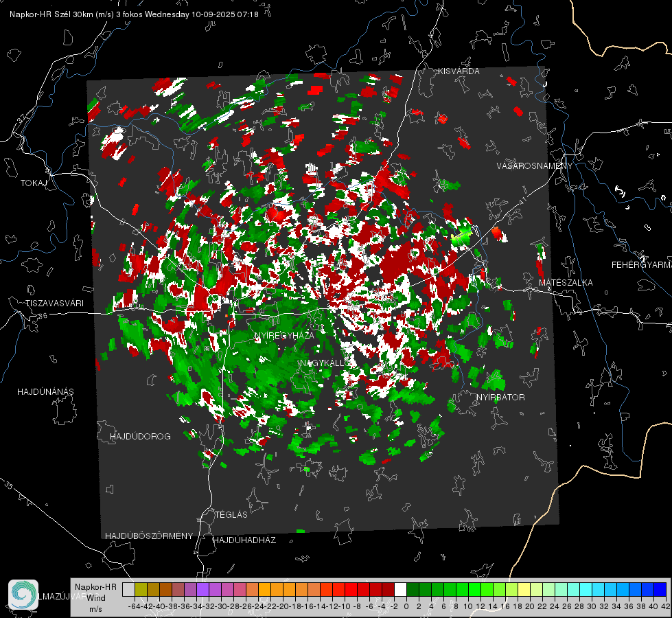Select the TISZAVASVÁRI label
The image size is (672, 618).
point(54,304)
